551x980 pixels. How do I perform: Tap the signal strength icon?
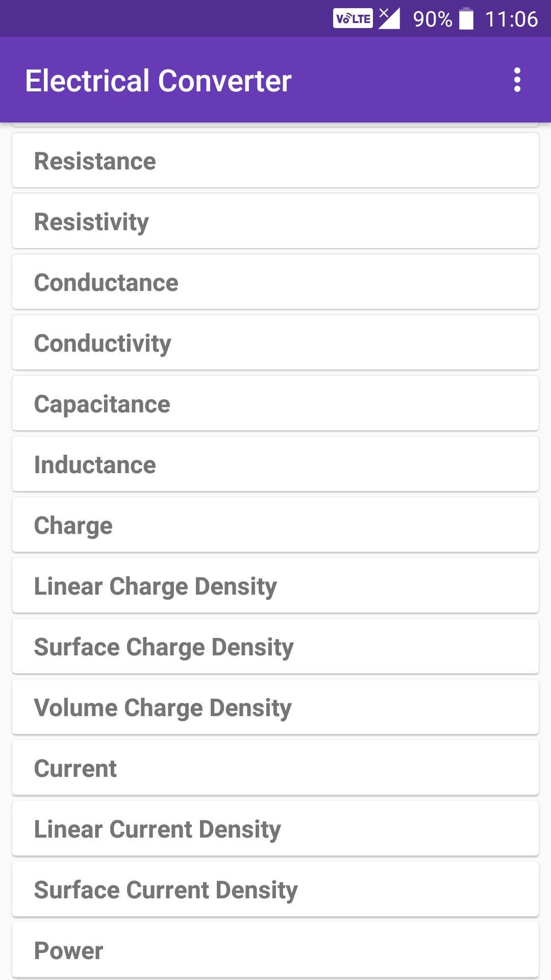click(x=389, y=18)
